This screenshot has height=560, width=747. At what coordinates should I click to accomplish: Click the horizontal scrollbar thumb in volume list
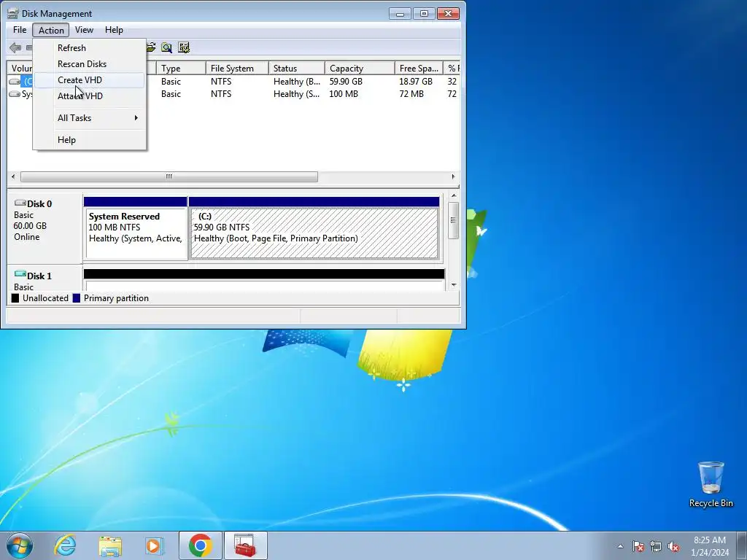click(169, 176)
